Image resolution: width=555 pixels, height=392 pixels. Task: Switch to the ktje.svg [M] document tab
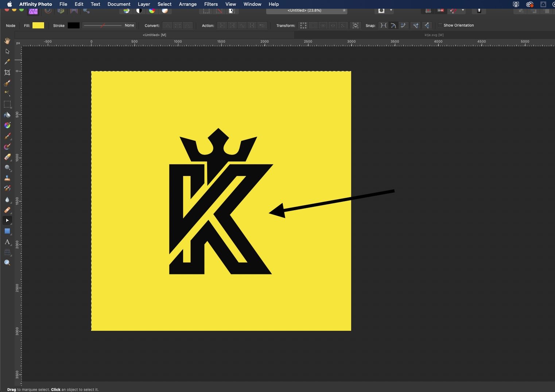tap(434, 35)
